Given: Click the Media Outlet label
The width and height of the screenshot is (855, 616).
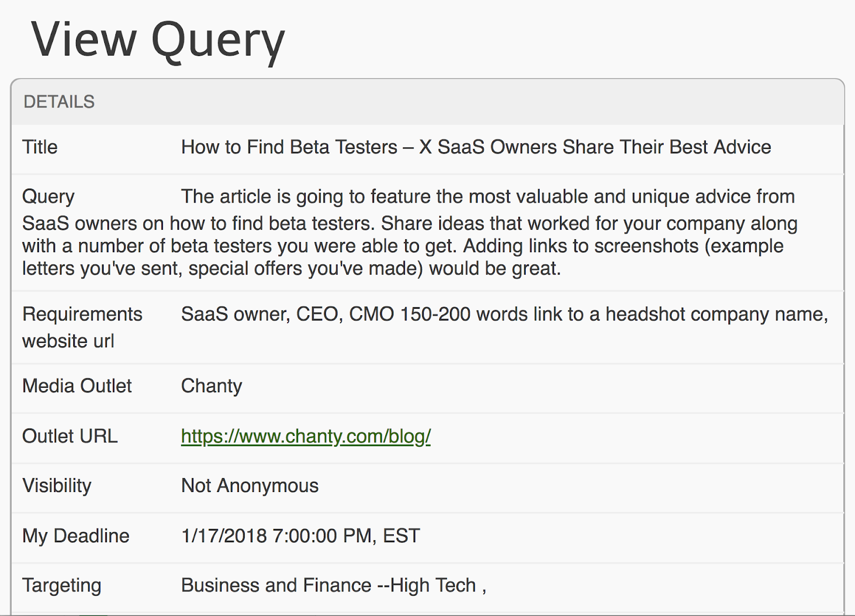Looking at the screenshot, I should [x=77, y=386].
